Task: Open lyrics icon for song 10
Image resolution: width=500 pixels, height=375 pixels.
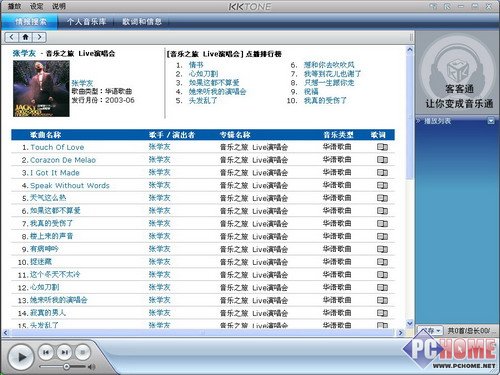Action: pos(382,262)
